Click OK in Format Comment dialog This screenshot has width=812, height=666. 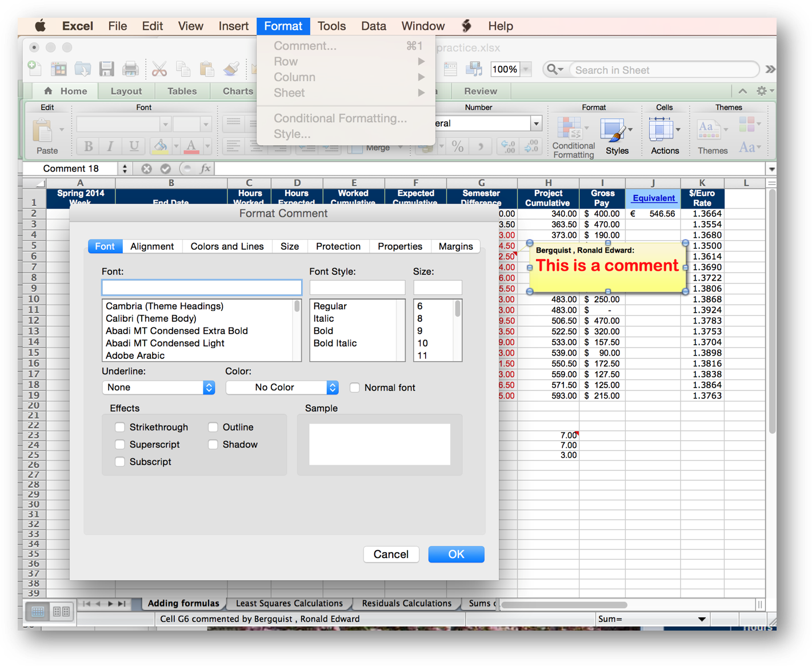[x=456, y=554]
